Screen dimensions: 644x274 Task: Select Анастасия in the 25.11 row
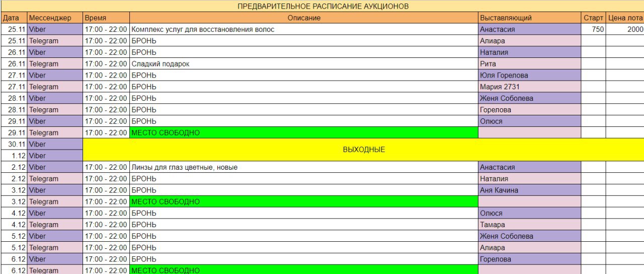[x=530, y=29]
